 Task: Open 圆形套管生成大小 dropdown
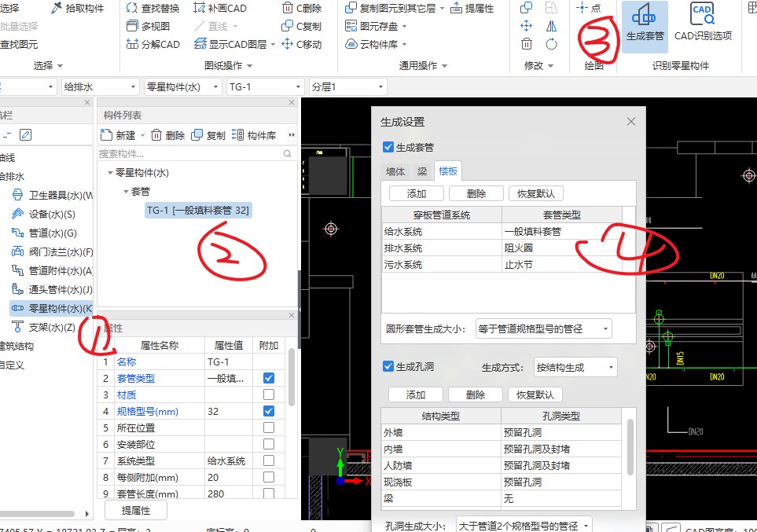[544, 328]
